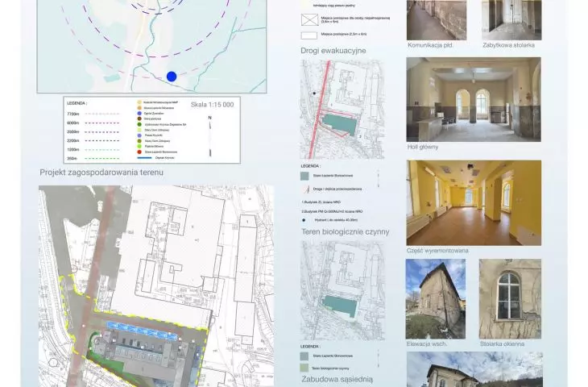Click "7700m" legend entry
This screenshot has width=588, height=387.
[x=73, y=114]
